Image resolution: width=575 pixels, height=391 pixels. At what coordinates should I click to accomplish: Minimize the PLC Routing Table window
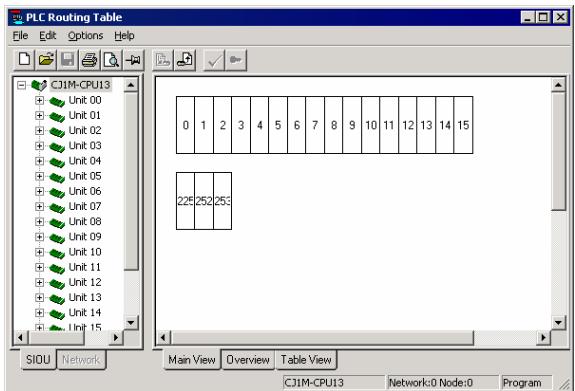point(527,17)
